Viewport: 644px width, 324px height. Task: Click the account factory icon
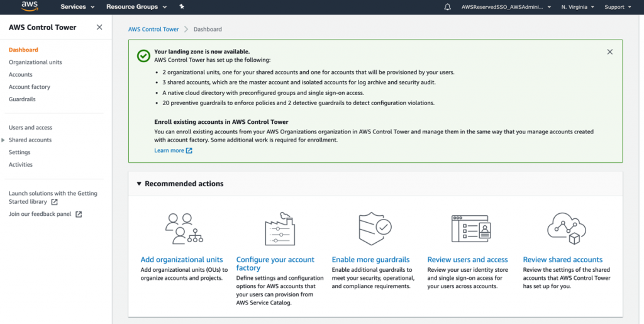[x=280, y=229]
